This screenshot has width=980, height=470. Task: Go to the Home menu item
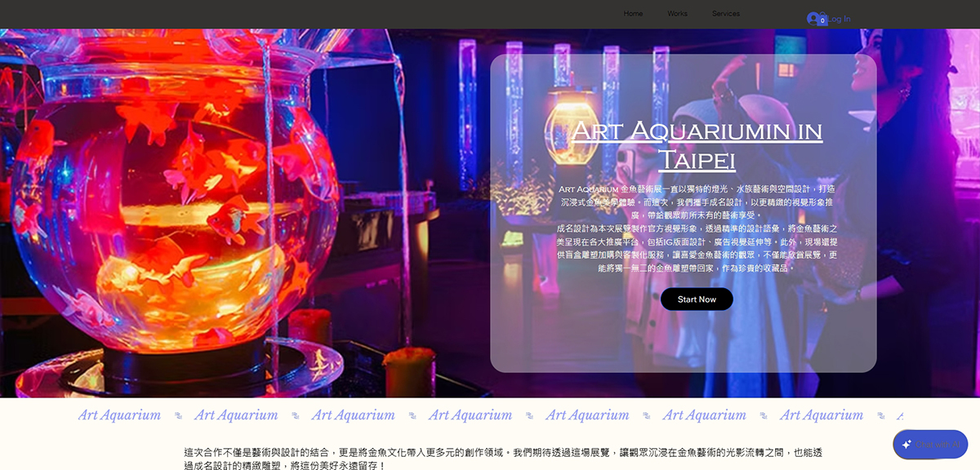pyautogui.click(x=633, y=14)
